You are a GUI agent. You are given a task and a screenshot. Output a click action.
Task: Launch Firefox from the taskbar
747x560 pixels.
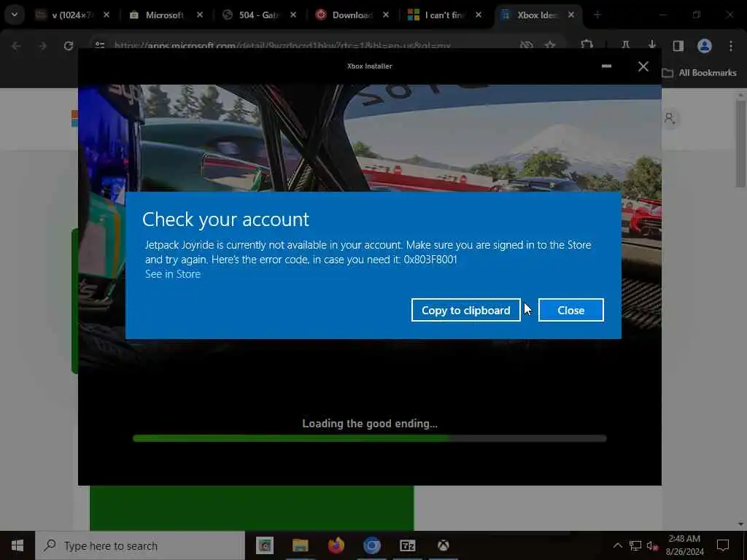[336, 545]
